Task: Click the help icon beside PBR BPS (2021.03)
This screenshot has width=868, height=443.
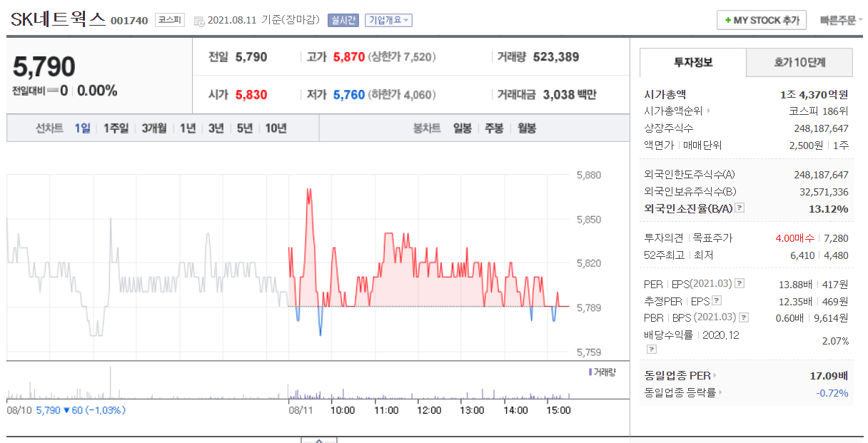Action: pos(745,317)
